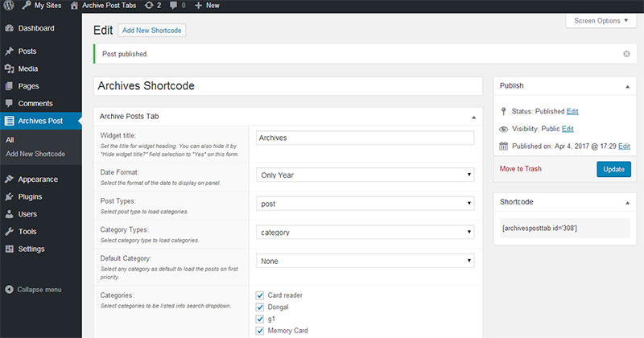Uncheck the Dongal category

pyautogui.click(x=259, y=307)
